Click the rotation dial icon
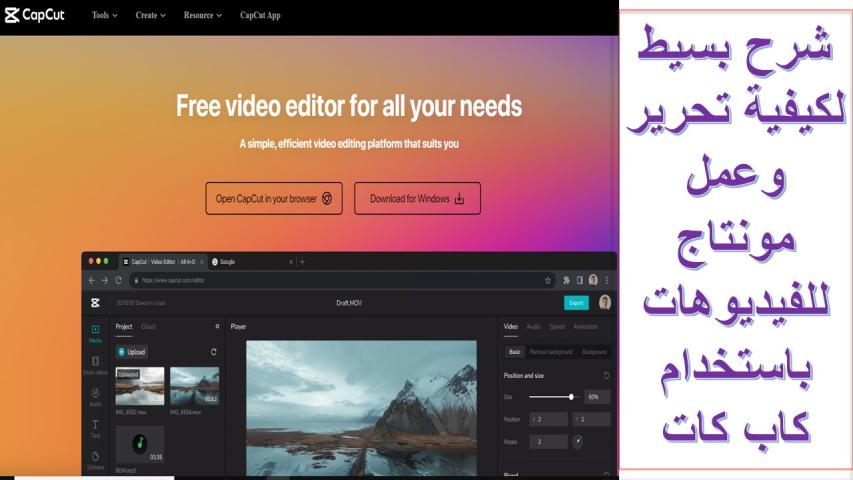 point(578,441)
